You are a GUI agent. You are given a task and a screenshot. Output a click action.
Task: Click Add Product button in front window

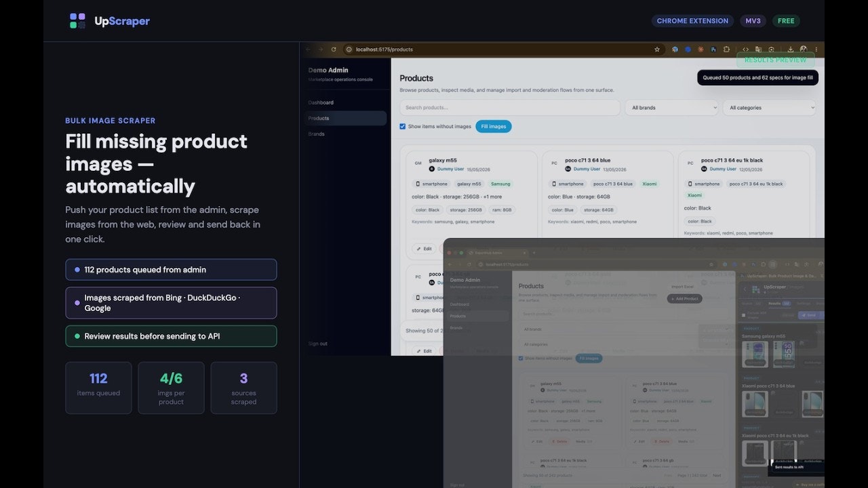pyautogui.click(x=684, y=298)
